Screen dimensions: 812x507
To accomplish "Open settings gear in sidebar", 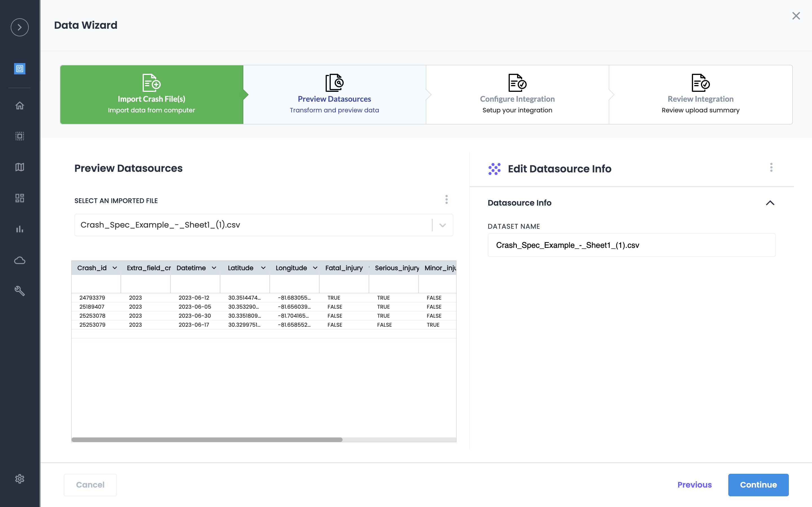I will tap(19, 479).
